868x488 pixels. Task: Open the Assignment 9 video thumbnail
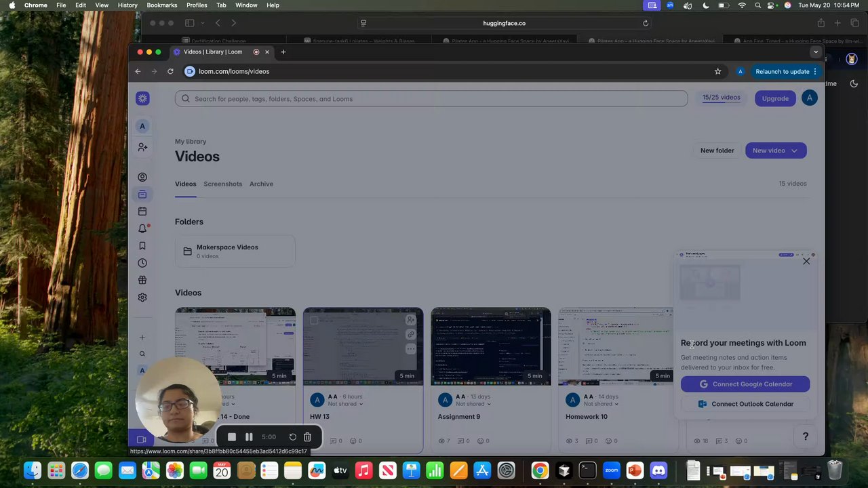[491, 346]
